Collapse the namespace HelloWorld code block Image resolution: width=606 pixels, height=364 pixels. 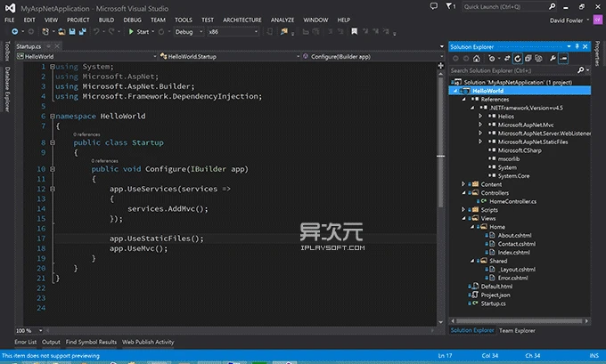coord(53,116)
